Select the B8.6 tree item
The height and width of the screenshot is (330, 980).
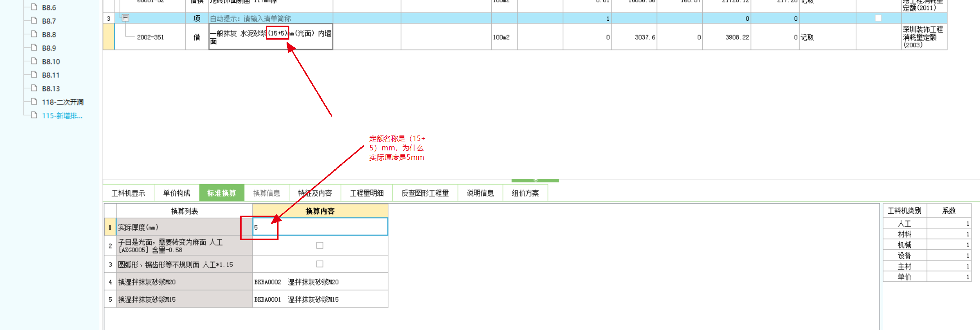pyautogui.click(x=49, y=8)
